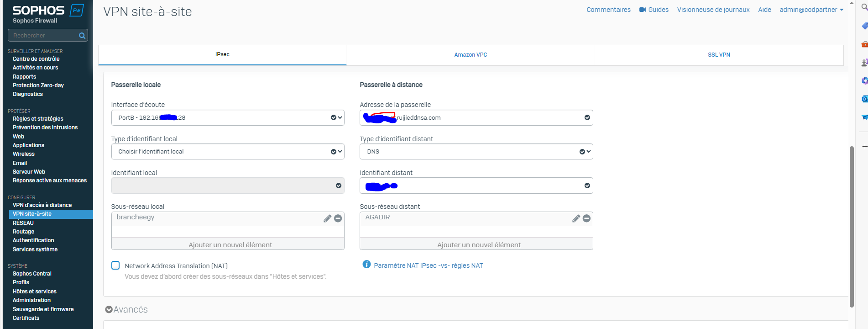This screenshot has width=868, height=329.
Task: Open Diagnostics in sidebar
Action: [28, 94]
